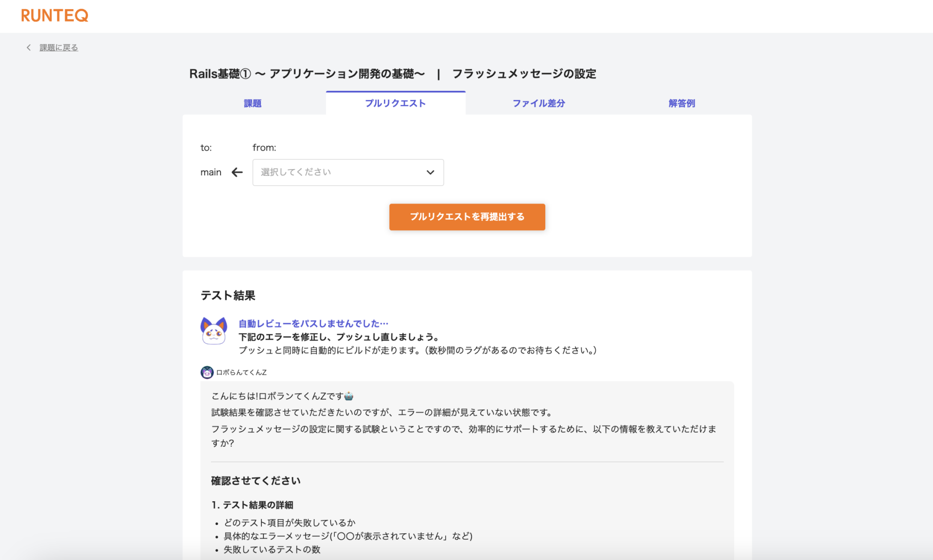Click the robot emoji in the greeting
Screen dimensions: 933x560
[x=349, y=396]
